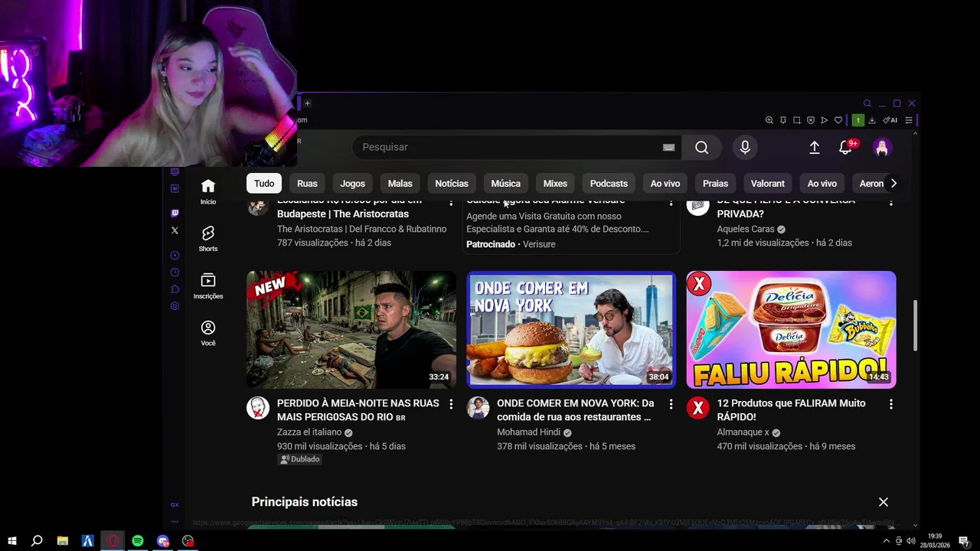The height and width of the screenshot is (551, 980).
Task: Open the green 't' extension icon
Action: tap(858, 120)
